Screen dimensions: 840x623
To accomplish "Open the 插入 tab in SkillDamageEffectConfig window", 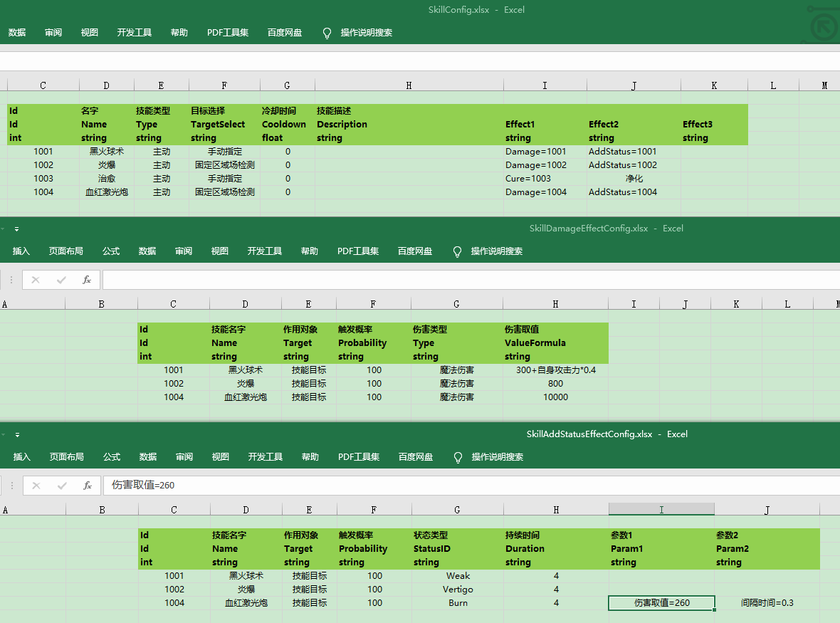I will pyautogui.click(x=21, y=251).
